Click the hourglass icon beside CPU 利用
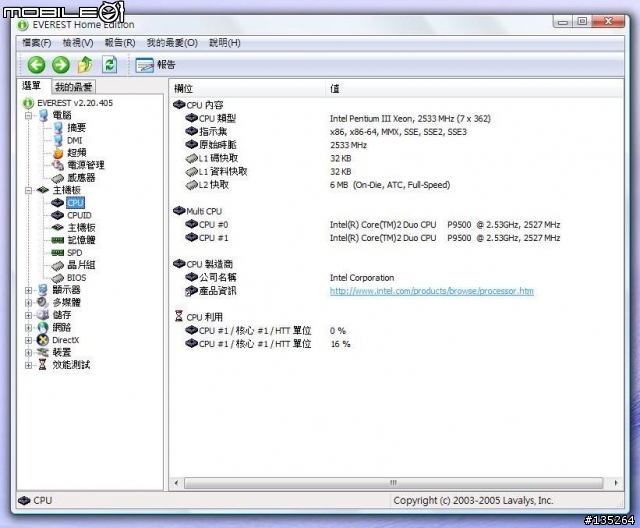Screen dimensions: 640x528 point(179,316)
